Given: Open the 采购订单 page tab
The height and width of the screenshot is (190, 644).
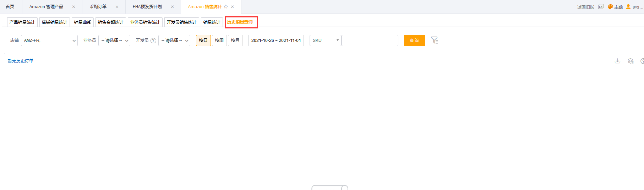Looking at the screenshot, I should point(98,7).
